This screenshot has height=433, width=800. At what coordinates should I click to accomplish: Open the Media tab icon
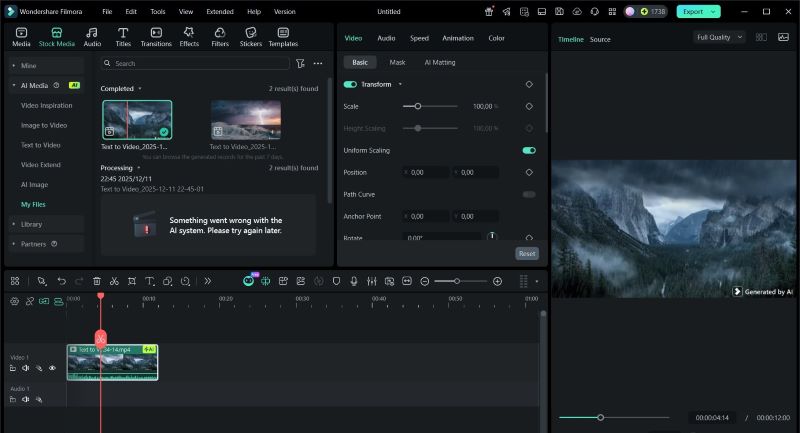click(x=21, y=33)
